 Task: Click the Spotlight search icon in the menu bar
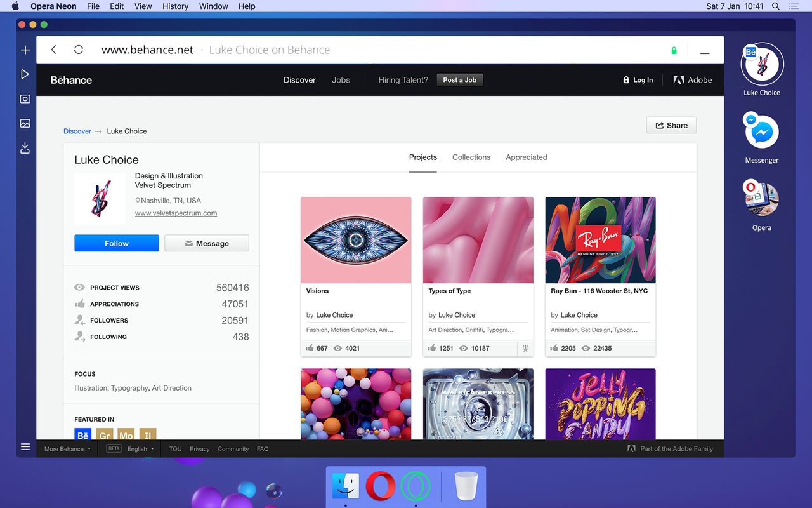tap(775, 6)
